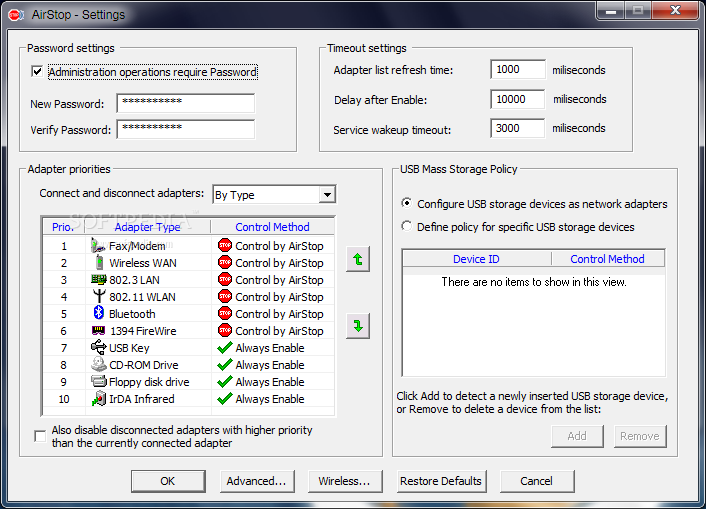
Task: Open the Wireless... settings dialog
Action: pyautogui.click(x=345, y=481)
